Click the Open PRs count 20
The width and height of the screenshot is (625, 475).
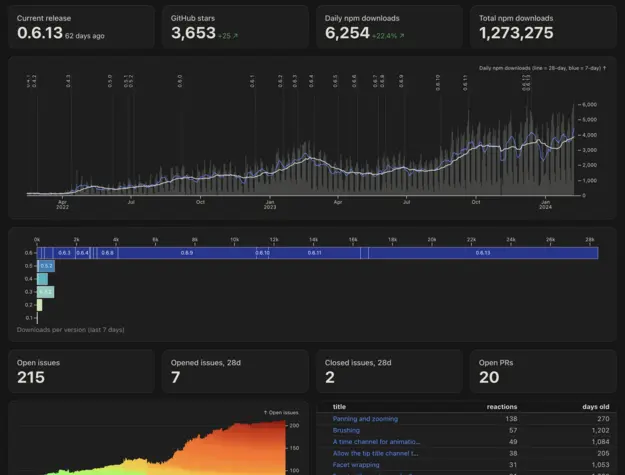pyautogui.click(x=489, y=378)
